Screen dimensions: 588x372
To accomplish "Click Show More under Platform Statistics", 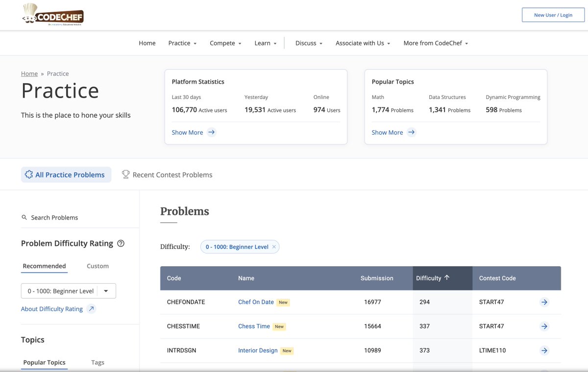I will click(x=187, y=132).
